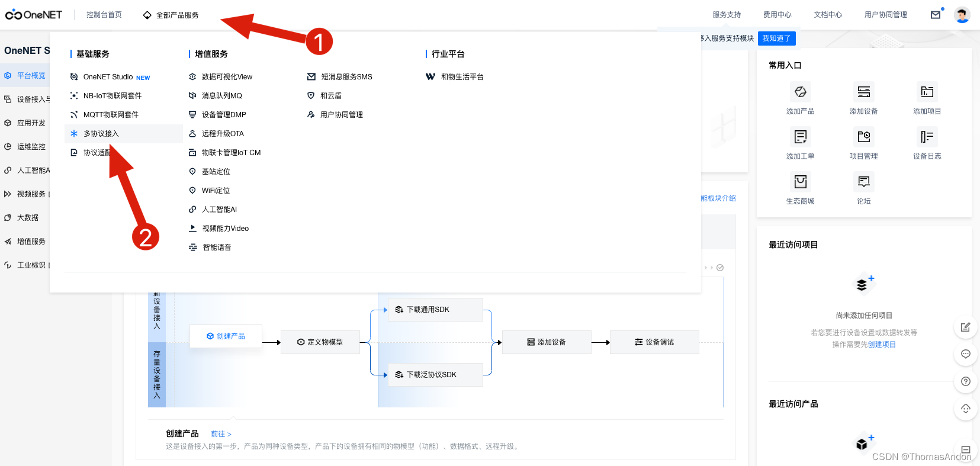This screenshot has height=466, width=980.
Task: Open the blue 创建项目 link
Action: 882,345
